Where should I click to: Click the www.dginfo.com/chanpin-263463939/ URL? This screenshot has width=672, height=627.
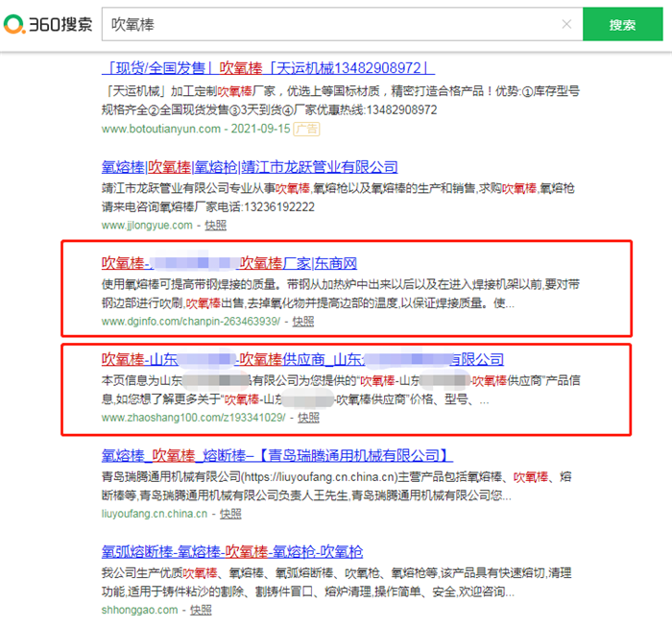pos(191,321)
